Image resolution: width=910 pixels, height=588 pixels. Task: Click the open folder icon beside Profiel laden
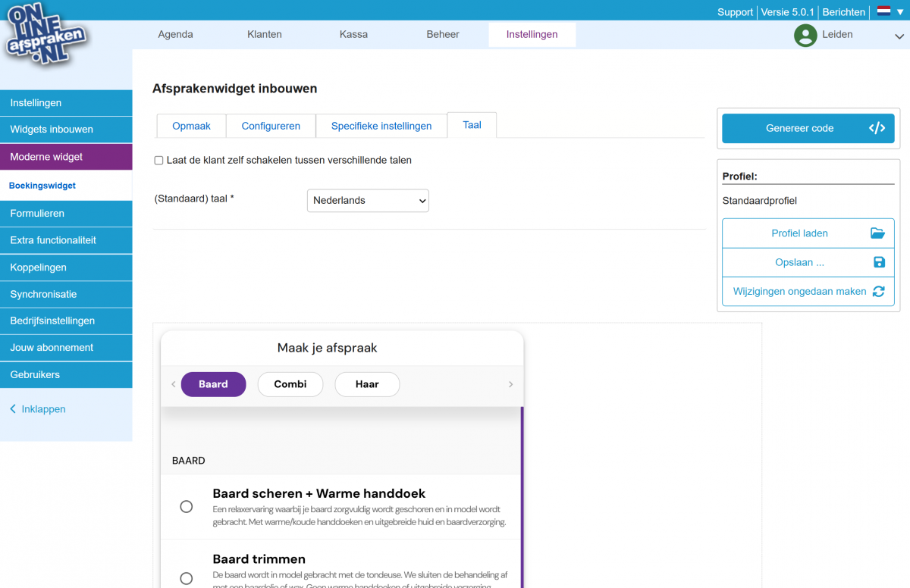click(x=877, y=233)
